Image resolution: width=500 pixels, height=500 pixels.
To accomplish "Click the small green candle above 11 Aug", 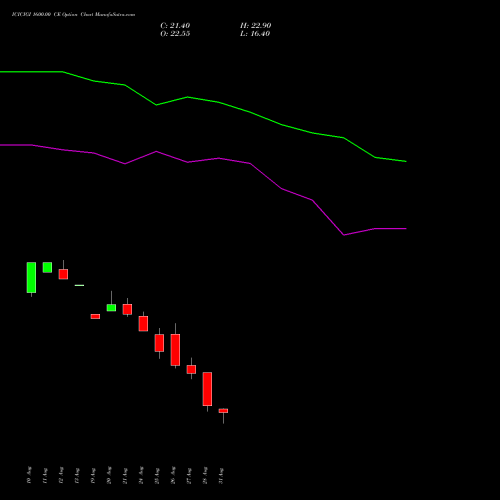I will [x=47, y=267].
